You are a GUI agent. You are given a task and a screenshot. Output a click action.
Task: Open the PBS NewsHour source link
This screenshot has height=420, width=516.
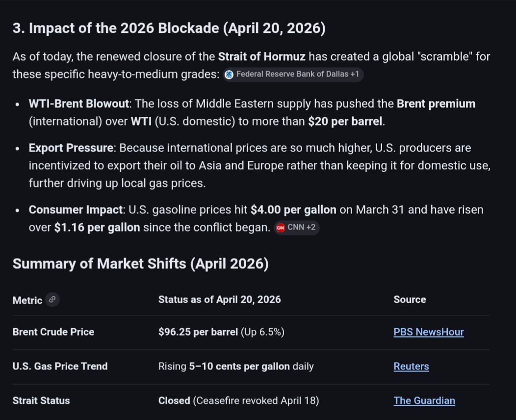coord(428,332)
